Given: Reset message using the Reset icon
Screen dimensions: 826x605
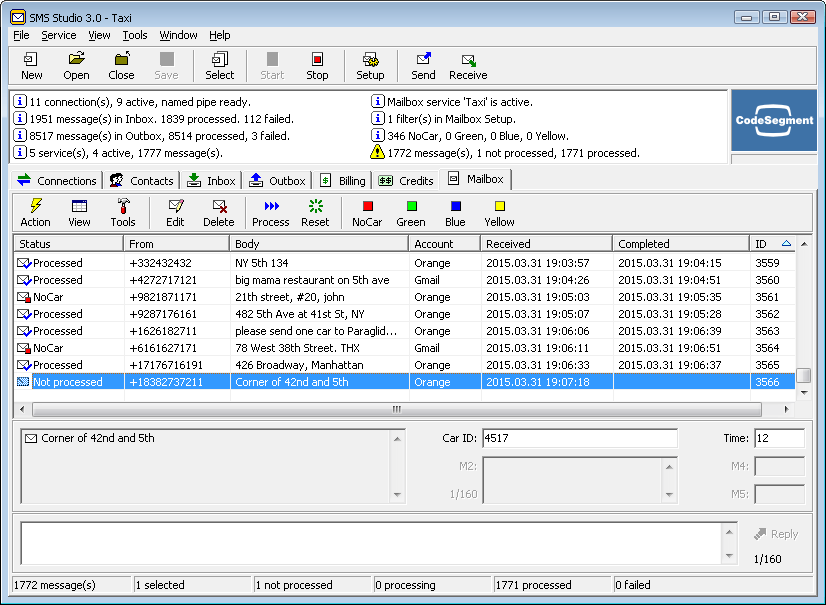Looking at the screenshot, I should click(315, 213).
